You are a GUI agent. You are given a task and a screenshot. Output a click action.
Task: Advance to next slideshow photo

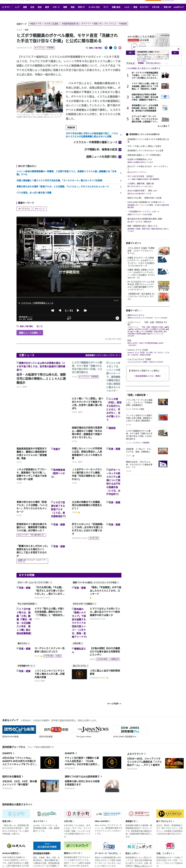click(x=78, y=310)
